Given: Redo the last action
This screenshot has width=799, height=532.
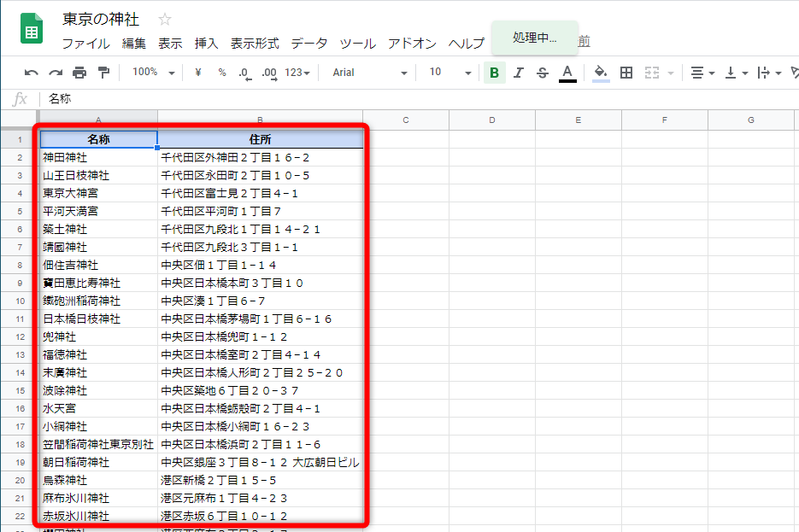Looking at the screenshot, I should coord(55,73).
